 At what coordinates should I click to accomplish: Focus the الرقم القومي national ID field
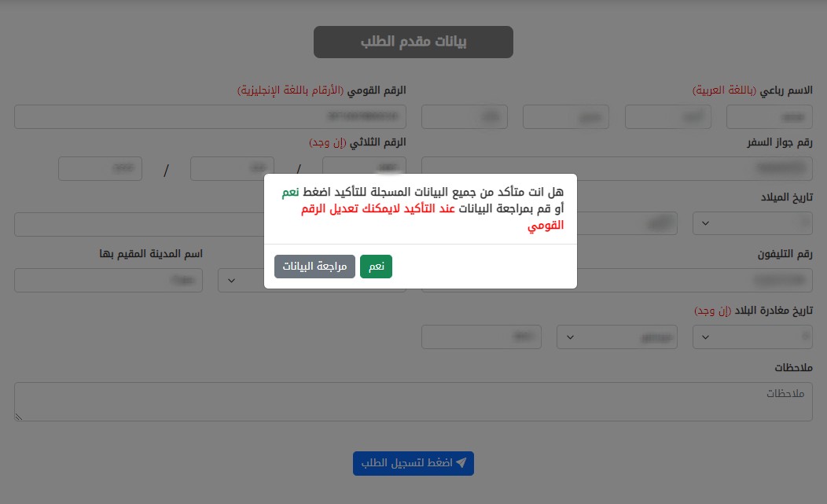click(210, 116)
